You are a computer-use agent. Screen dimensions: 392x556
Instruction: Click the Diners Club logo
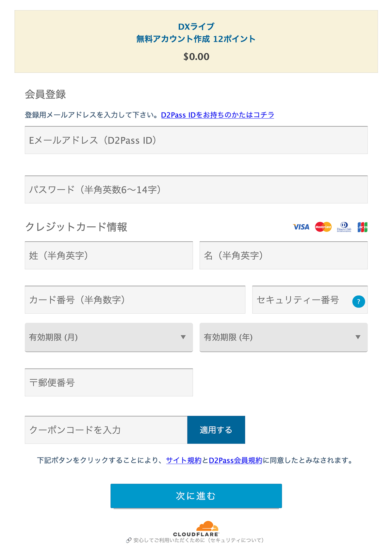(344, 227)
